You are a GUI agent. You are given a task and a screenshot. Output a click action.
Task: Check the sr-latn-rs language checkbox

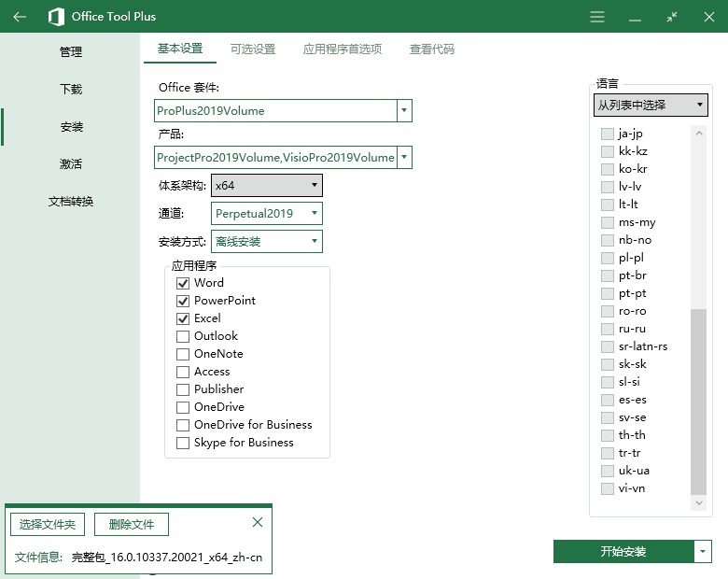point(608,346)
